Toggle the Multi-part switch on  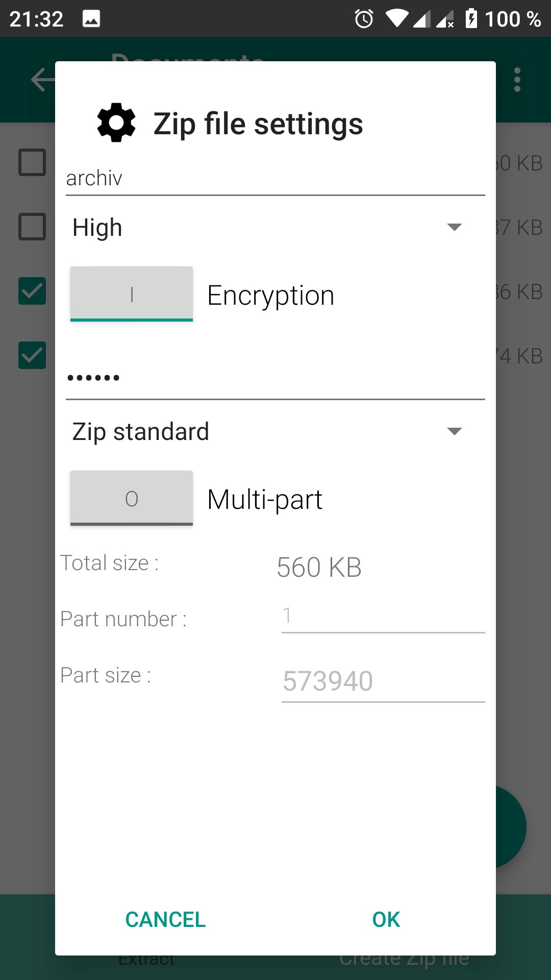pyautogui.click(x=132, y=498)
